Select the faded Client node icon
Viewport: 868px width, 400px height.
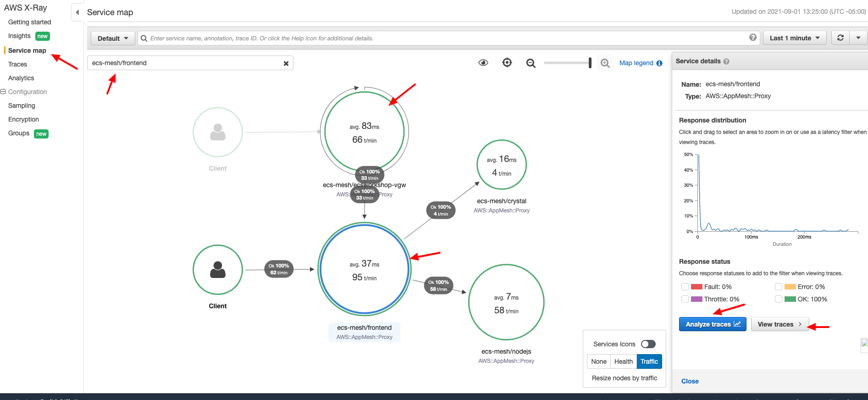point(218,132)
